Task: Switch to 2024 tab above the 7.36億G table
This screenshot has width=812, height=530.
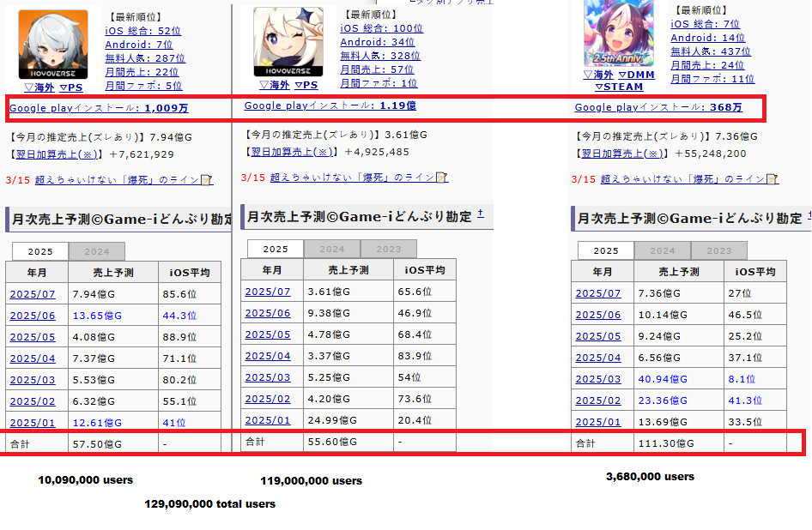Action: pos(663,251)
